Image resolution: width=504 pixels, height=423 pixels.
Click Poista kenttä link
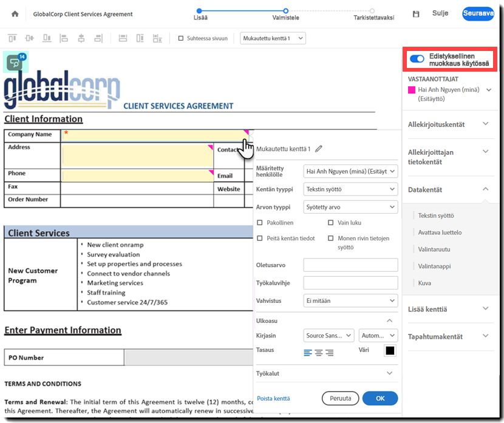(273, 398)
